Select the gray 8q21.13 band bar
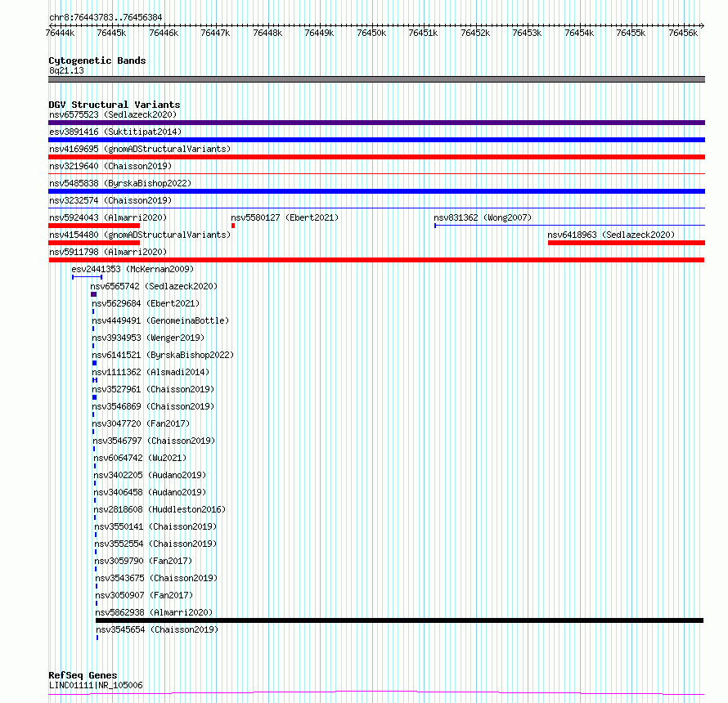728x703 pixels. point(376,79)
